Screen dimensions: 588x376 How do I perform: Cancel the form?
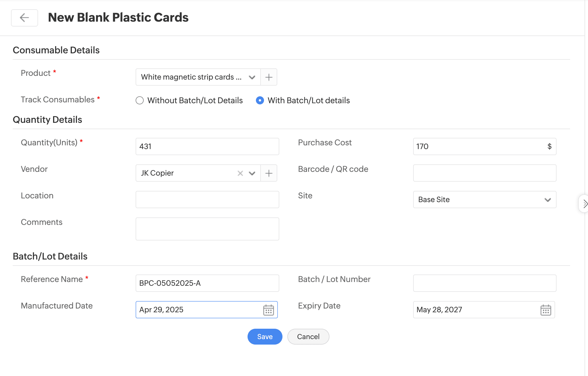[x=308, y=337]
